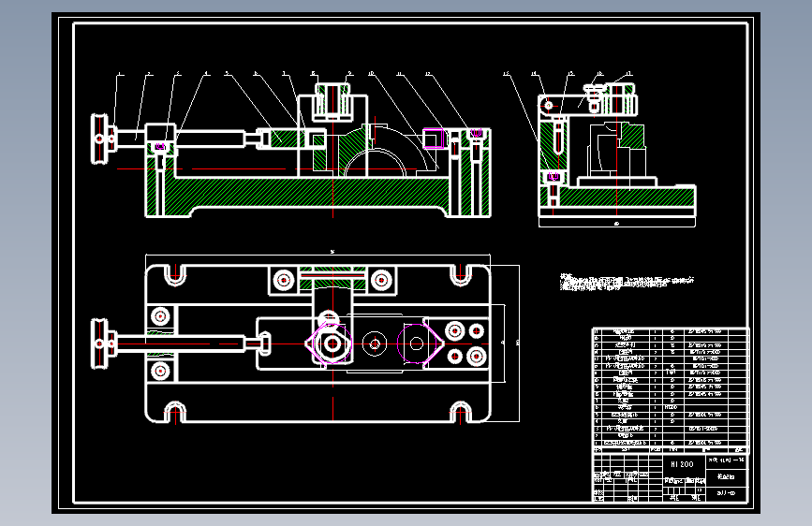Click the parts list table header row
This screenshot has width=812, height=526.
coord(670,449)
